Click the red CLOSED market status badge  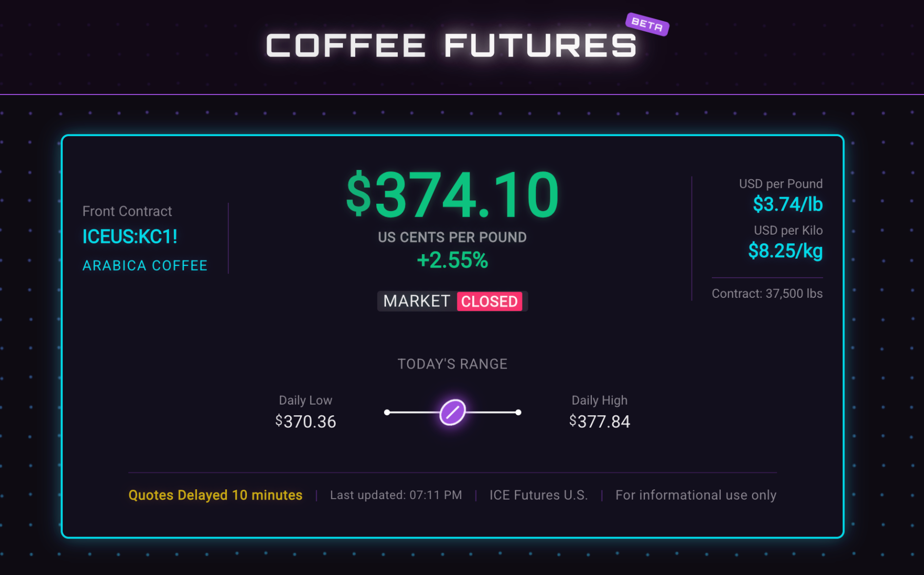(x=489, y=301)
